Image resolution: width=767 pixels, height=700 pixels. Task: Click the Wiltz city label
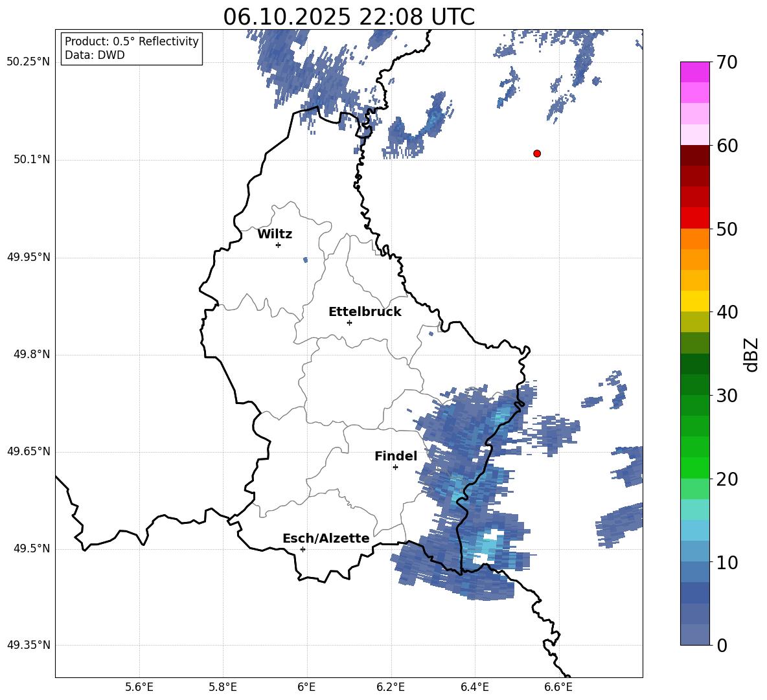tap(275, 234)
